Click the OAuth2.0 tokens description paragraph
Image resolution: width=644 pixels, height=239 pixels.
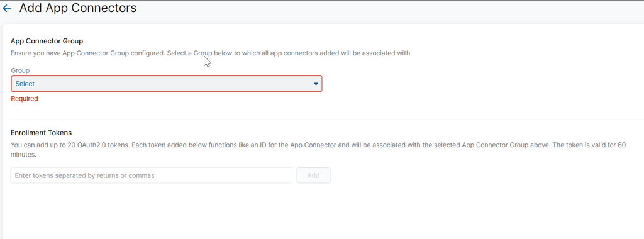point(318,150)
